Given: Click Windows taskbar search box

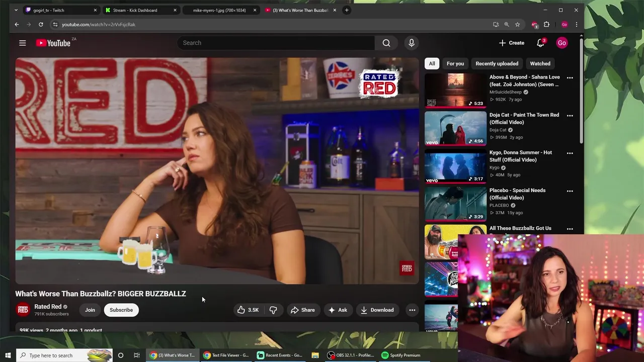Looking at the screenshot, I should [64, 355].
